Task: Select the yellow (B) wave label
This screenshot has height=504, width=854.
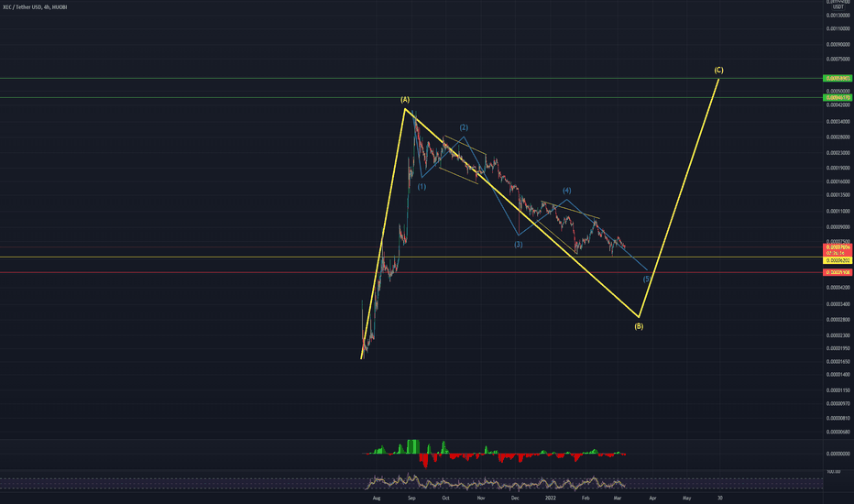Action: click(x=639, y=326)
